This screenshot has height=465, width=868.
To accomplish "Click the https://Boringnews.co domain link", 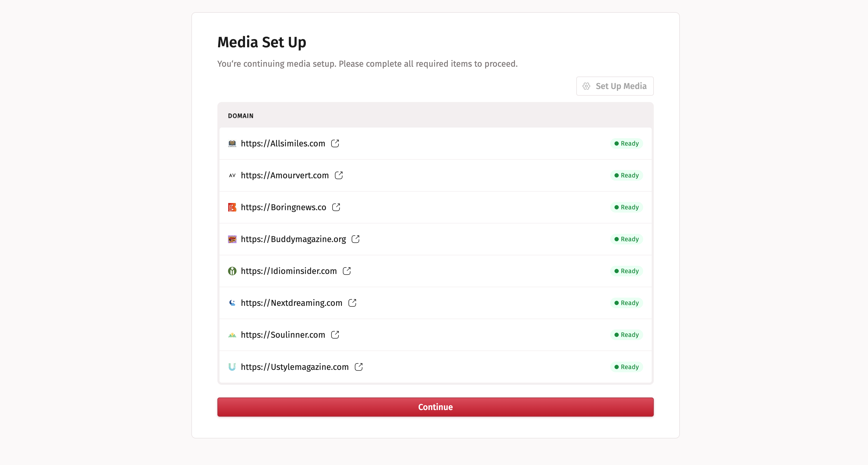I will point(283,207).
